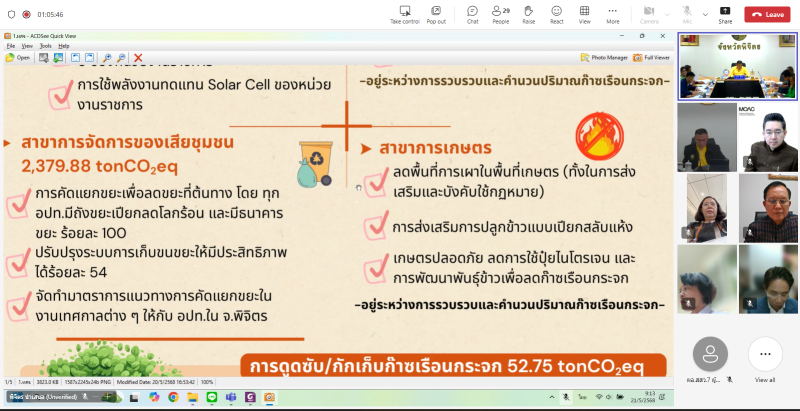This screenshot has width=800, height=411.
Task: Click the Share content icon
Action: pos(725,13)
